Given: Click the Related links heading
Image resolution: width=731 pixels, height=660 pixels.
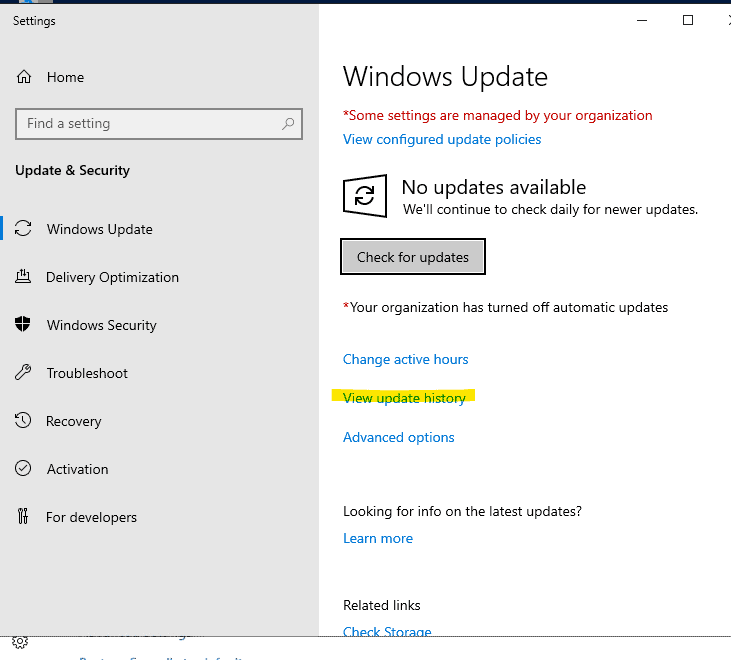Looking at the screenshot, I should click(x=381, y=605).
